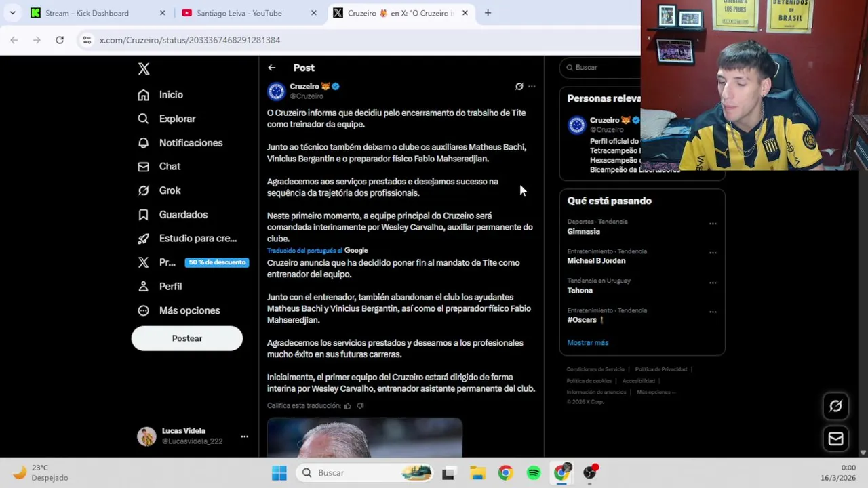Screen dimensions: 868x488
Task: Open Task View in the taskbar
Action: tap(448, 473)
